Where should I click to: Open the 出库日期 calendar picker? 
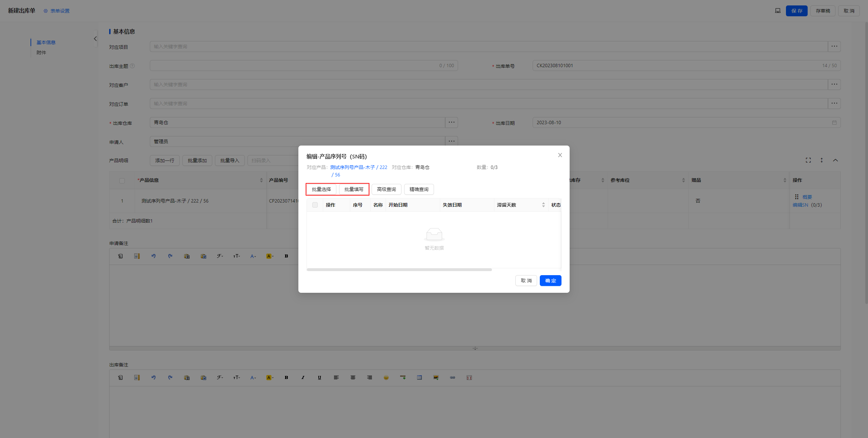[x=834, y=122]
